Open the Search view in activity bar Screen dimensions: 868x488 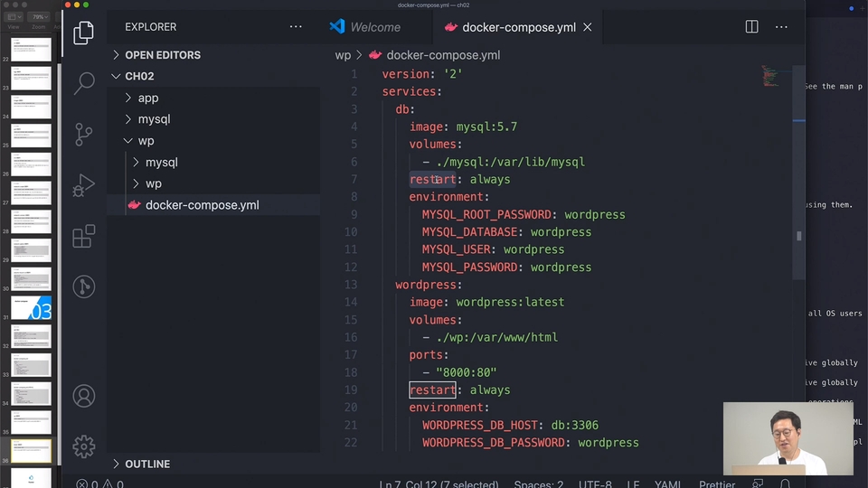tap(84, 83)
